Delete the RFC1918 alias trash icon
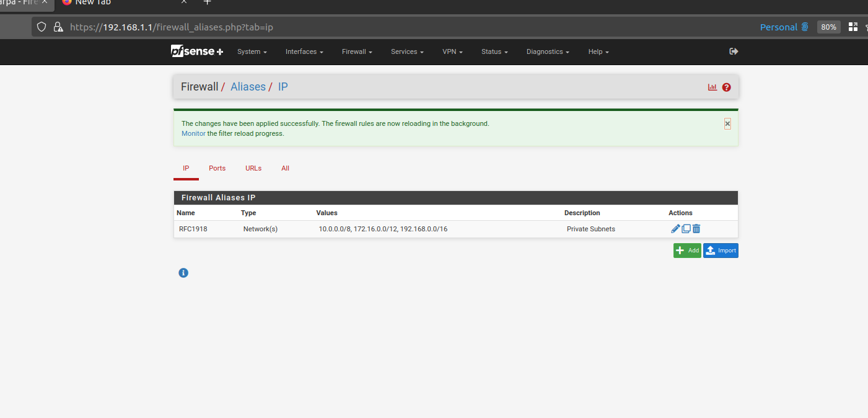868x418 pixels. 696,229
